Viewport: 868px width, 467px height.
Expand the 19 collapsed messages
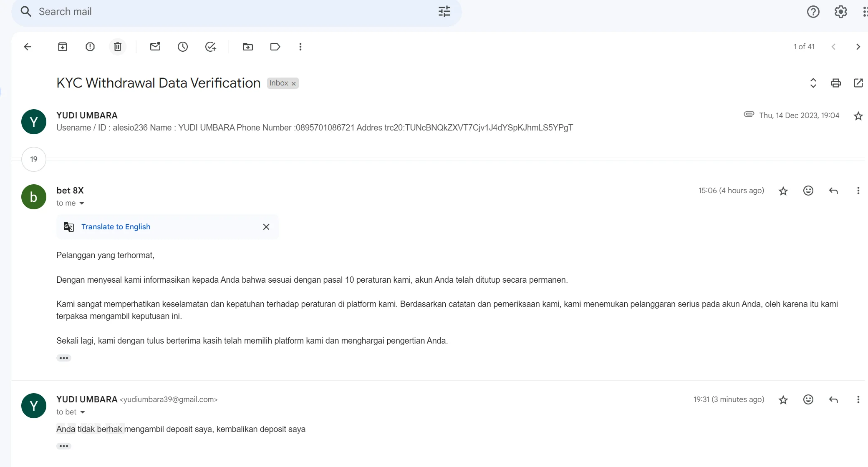tap(33, 159)
